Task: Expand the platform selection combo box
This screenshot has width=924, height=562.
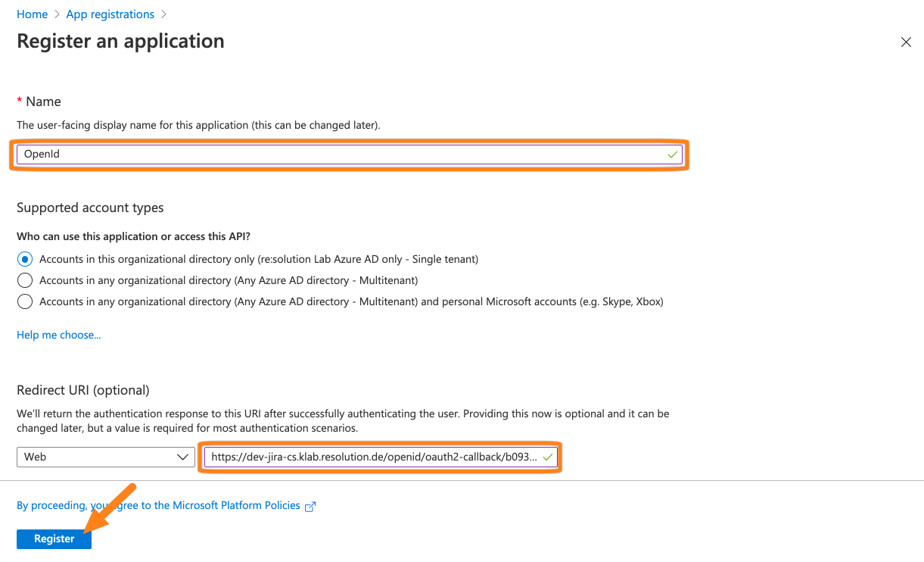Action: (x=106, y=457)
